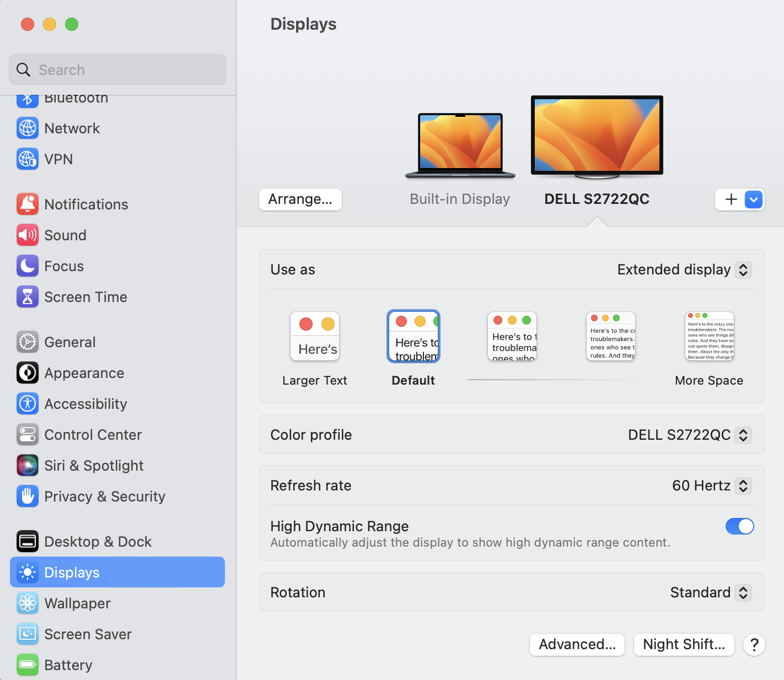Open Screen Time hourglass icon
Screen dimensions: 784x680
[x=28, y=296]
